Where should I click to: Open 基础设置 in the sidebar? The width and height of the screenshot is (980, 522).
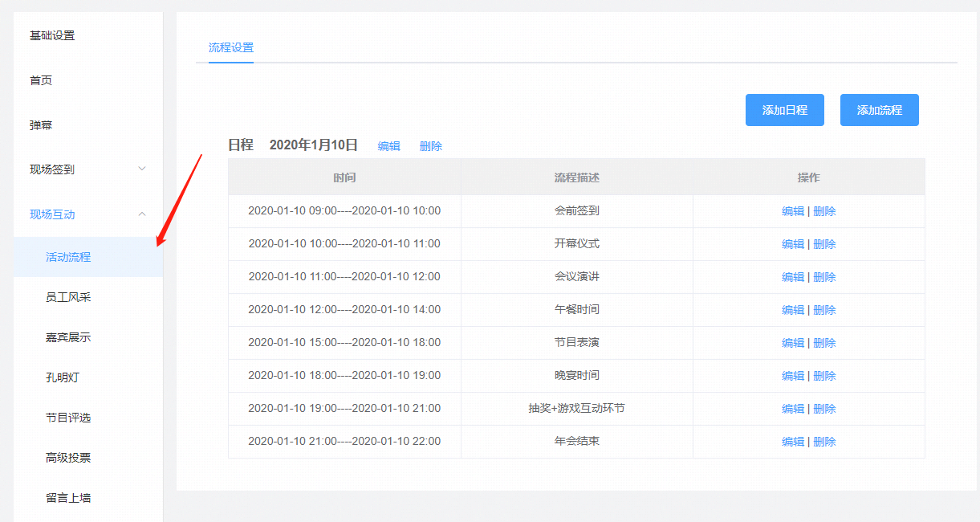pos(52,35)
